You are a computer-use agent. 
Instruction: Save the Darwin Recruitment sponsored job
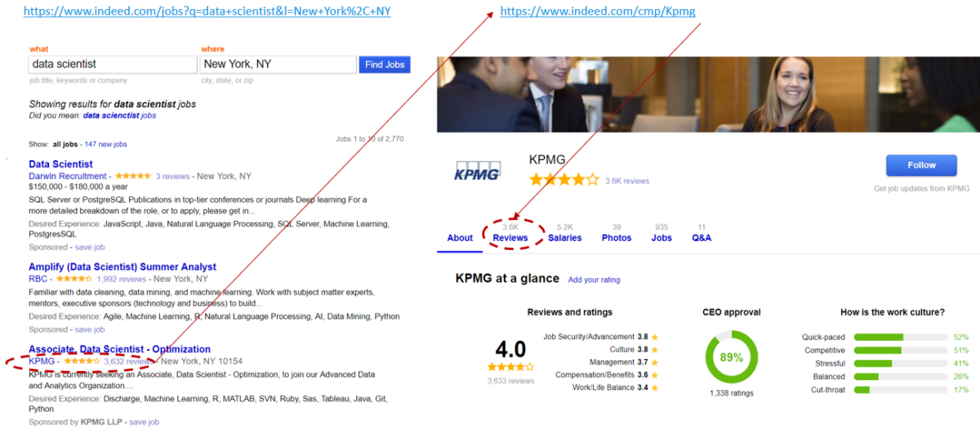point(89,247)
